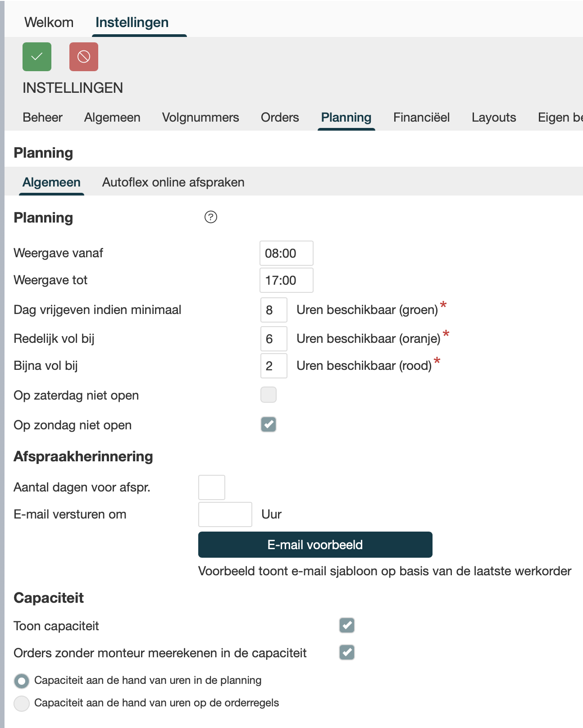Toggle Orders zonder monteur meerekenen checkbox
583x728 pixels.
click(x=347, y=652)
